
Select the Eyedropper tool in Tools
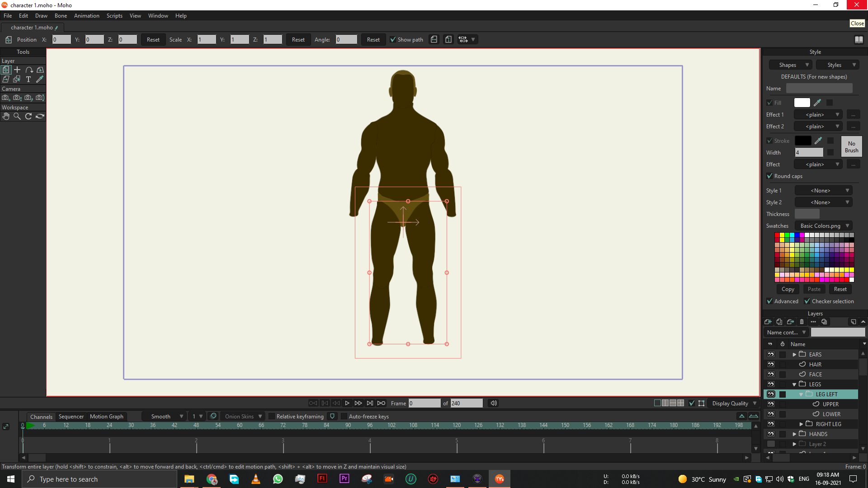click(40, 79)
